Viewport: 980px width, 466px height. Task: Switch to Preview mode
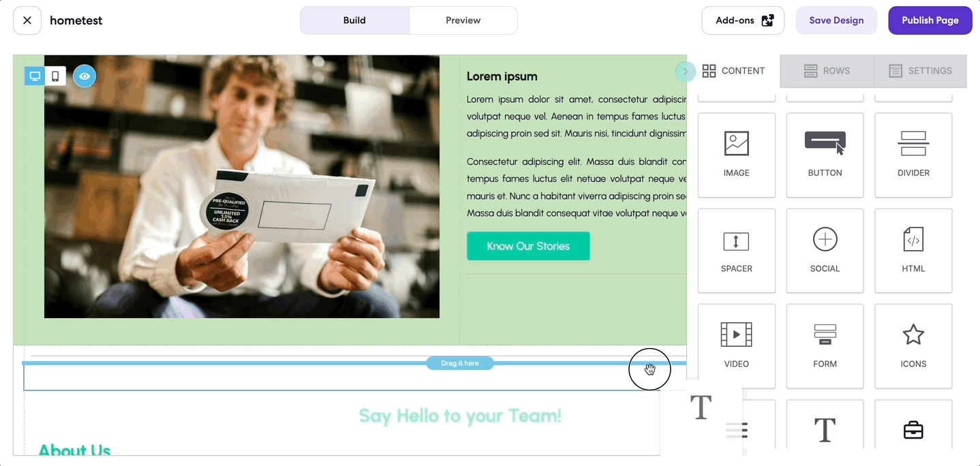[463, 20]
